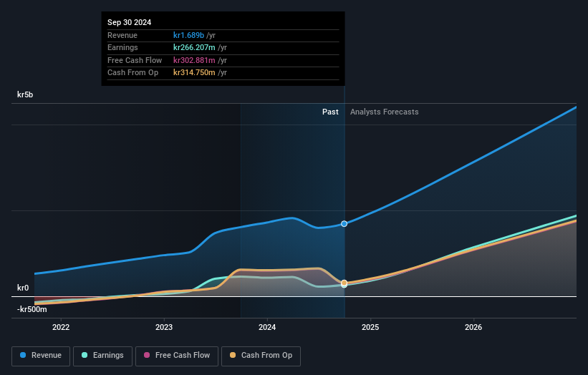Click the Earnings row label in tooltip

coord(122,47)
